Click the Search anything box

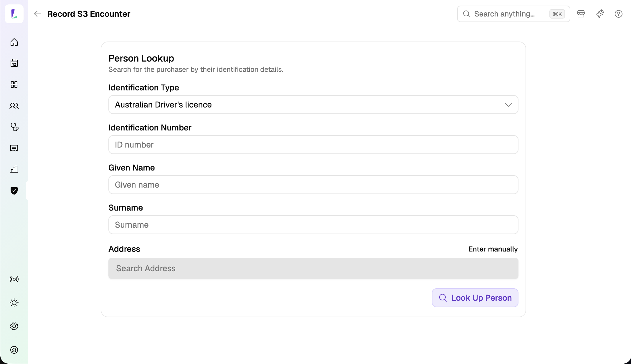pyautogui.click(x=513, y=14)
